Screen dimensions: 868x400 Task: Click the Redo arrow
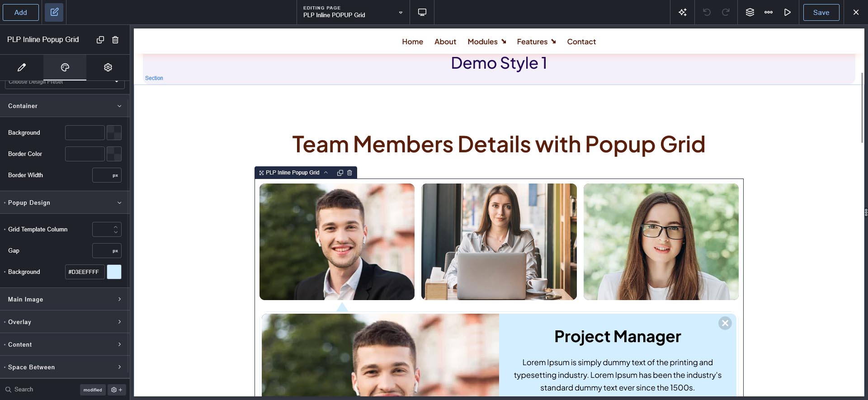(726, 12)
